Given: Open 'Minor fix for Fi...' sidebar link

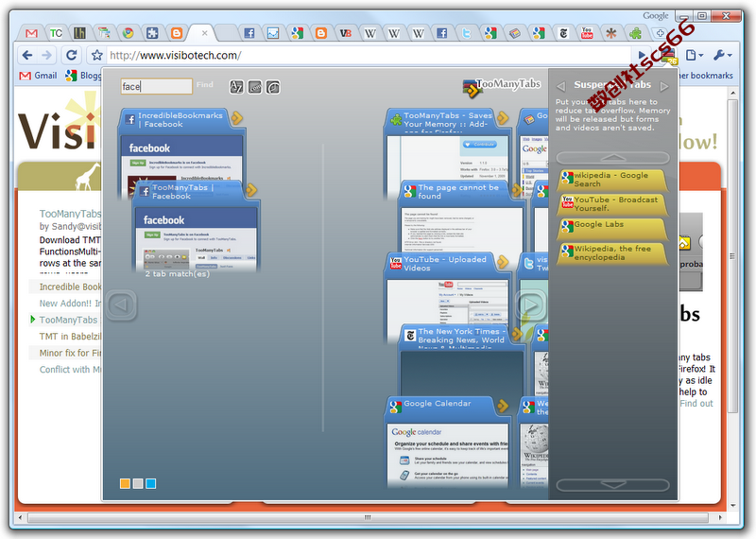Looking at the screenshot, I should (70, 353).
